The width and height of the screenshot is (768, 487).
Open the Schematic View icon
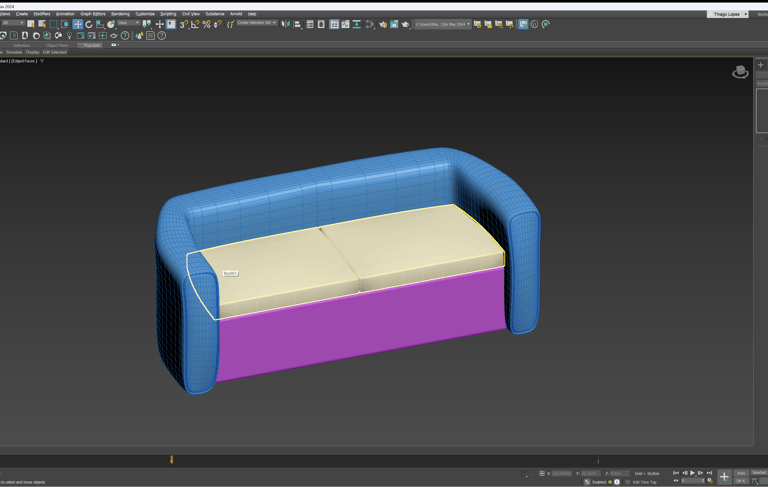[x=357, y=24]
